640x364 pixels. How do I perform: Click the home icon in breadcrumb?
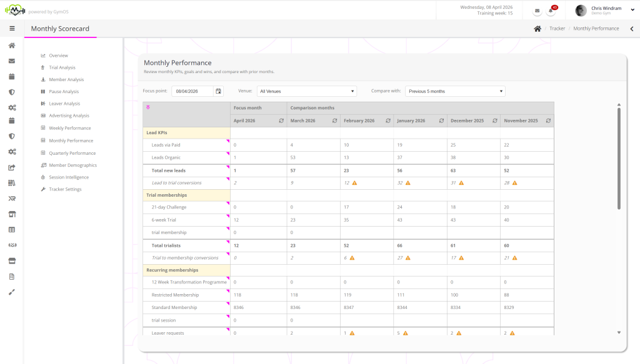coord(537,29)
